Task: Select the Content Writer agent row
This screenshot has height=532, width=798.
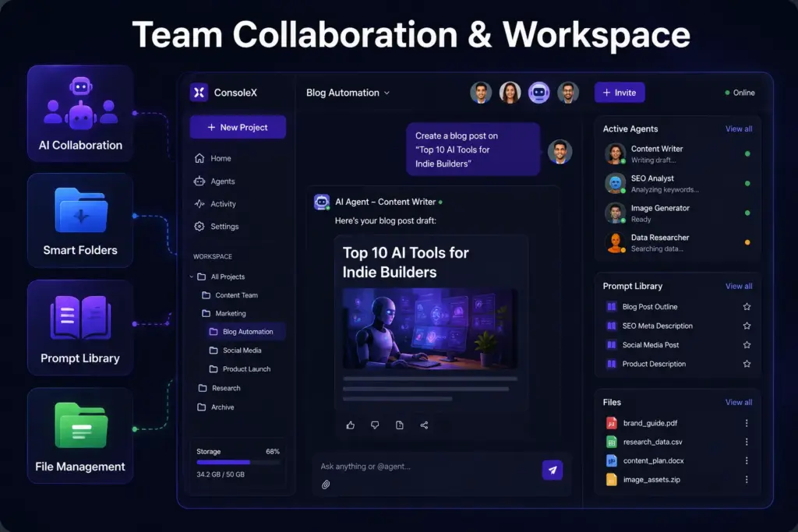Action: tap(678, 154)
